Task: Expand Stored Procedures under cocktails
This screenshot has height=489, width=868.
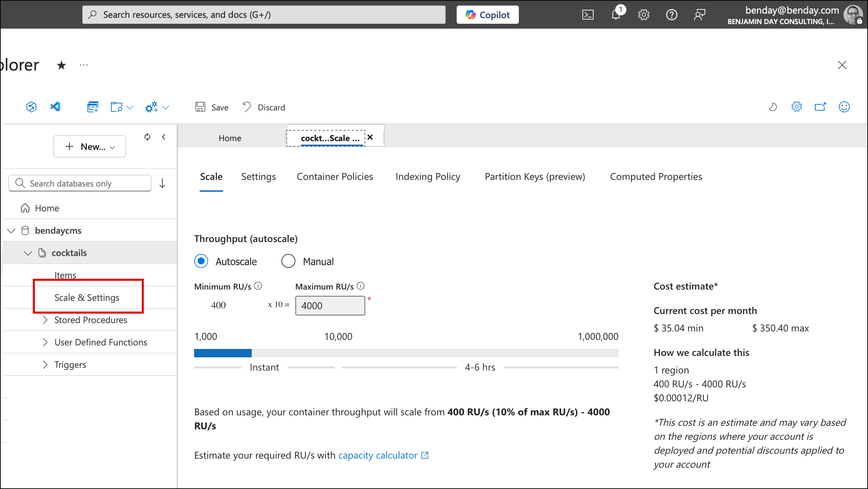Action: tap(45, 320)
